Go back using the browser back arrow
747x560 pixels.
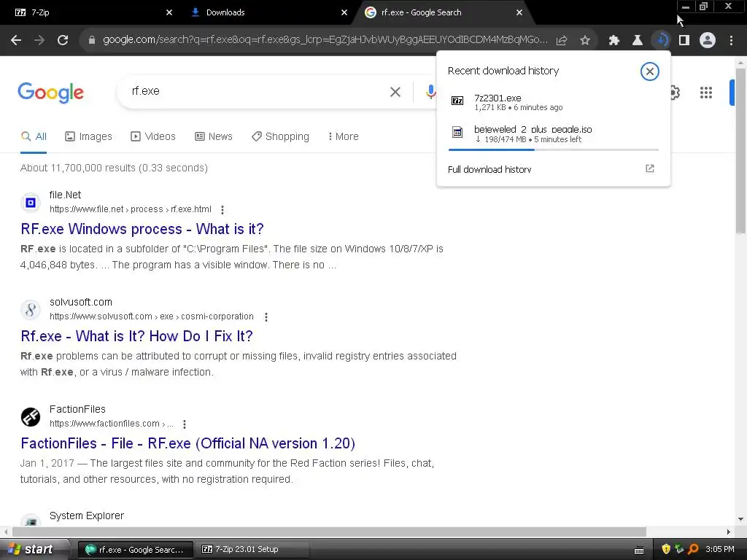point(16,41)
